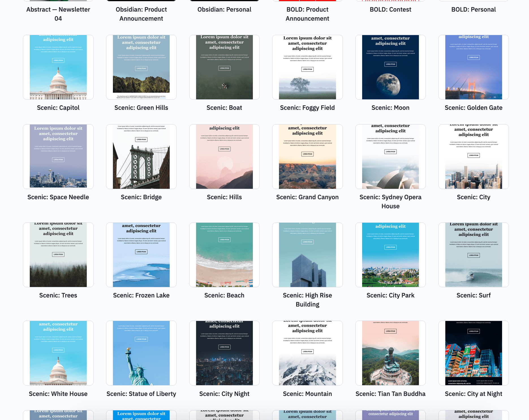The image size is (529, 420).
Task: Select the Scenic: Surf template thumbnail
Action: (x=474, y=255)
